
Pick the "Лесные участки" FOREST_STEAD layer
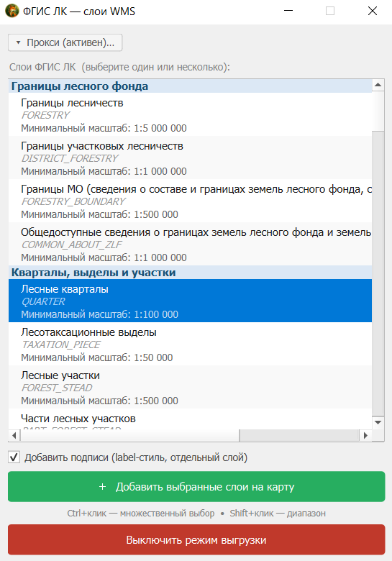pos(191,387)
